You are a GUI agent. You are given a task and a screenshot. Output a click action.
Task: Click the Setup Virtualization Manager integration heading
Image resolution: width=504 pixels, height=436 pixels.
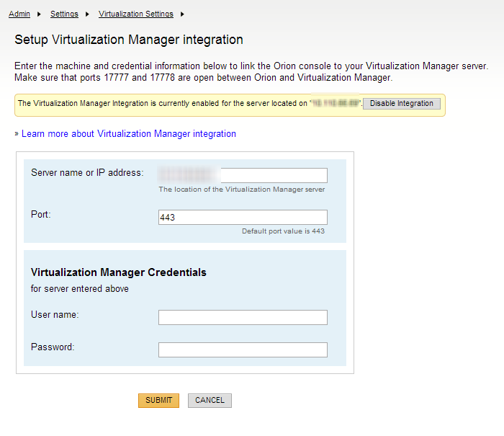[x=129, y=40]
